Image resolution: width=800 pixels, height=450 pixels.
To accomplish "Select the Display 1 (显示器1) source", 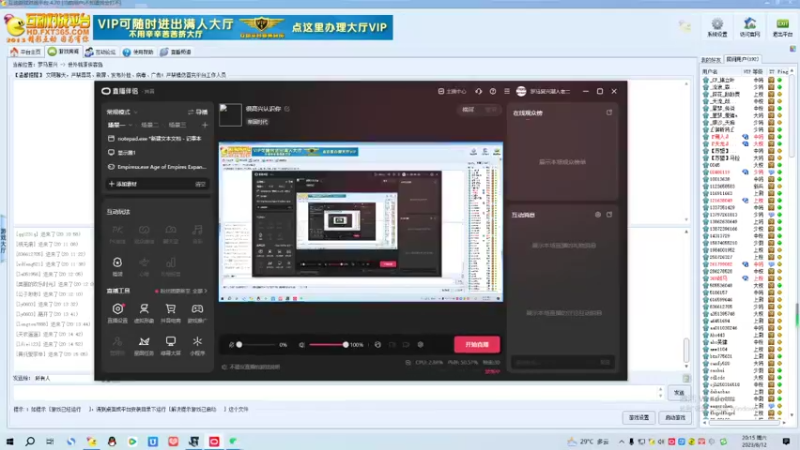I will (x=156, y=153).
